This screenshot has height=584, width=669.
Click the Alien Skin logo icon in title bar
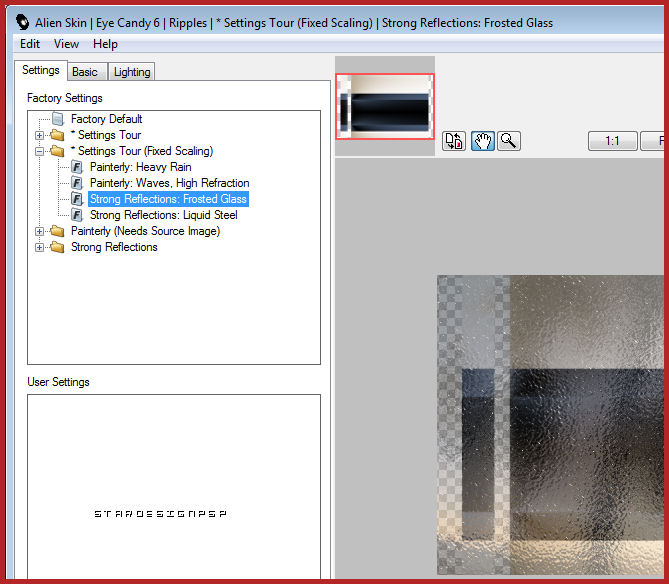23,22
